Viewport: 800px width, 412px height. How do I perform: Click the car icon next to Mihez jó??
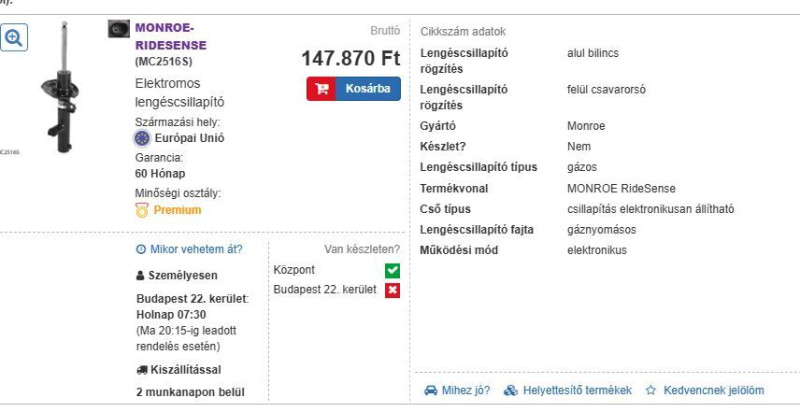pos(431,391)
